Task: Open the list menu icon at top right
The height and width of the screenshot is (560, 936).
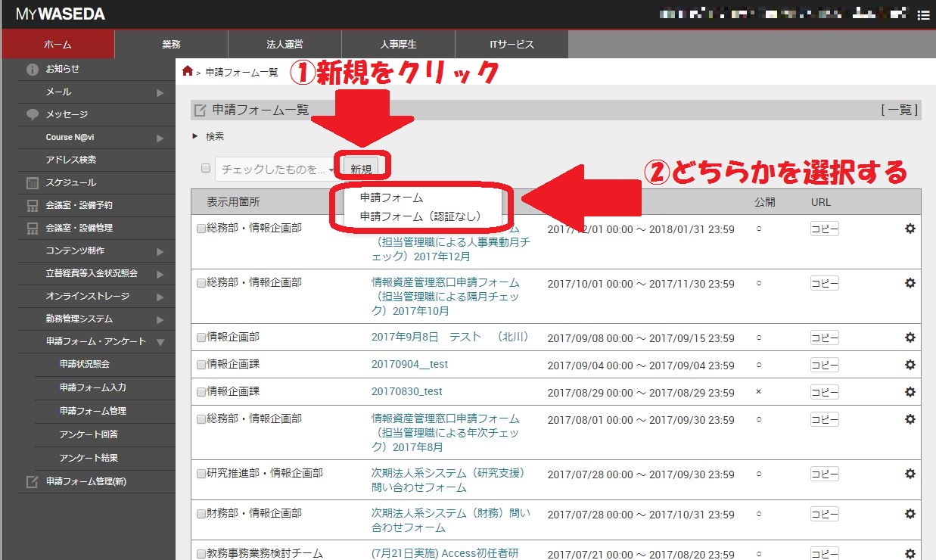Action: coord(923,14)
